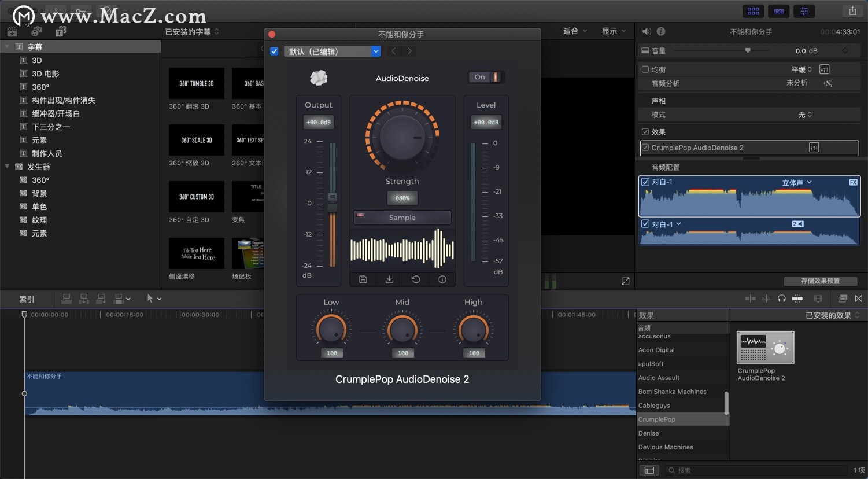Toggle the inspector sliders icon
This screenshot has width=868, height=479.
click(804, 11)
